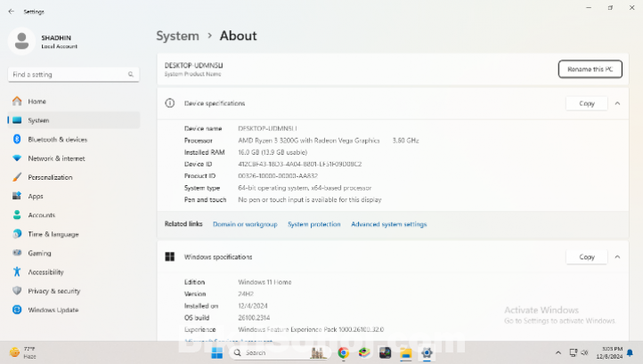This screenshot has width=643, height=364.
Task: Open Home in the sidebar
Action: (x=74, y=101)
